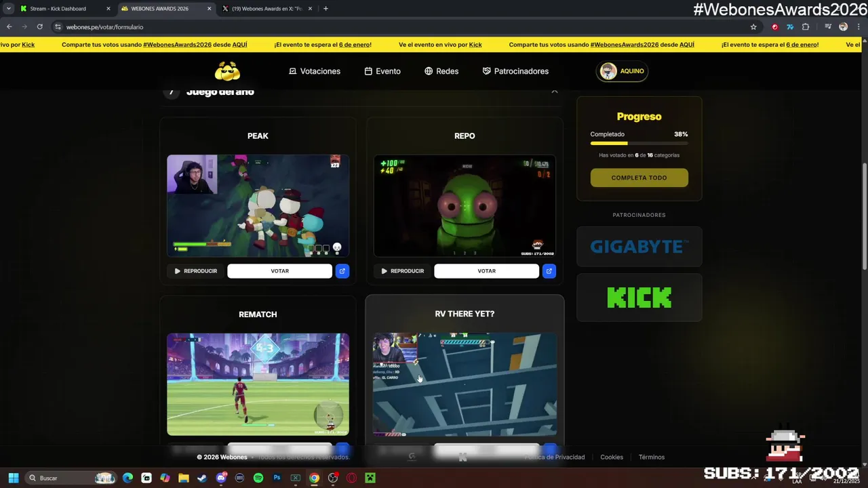Screen dimensions: 868x488
Task: Open the 7TV extension icon
Action: click(x=790, y=27)
